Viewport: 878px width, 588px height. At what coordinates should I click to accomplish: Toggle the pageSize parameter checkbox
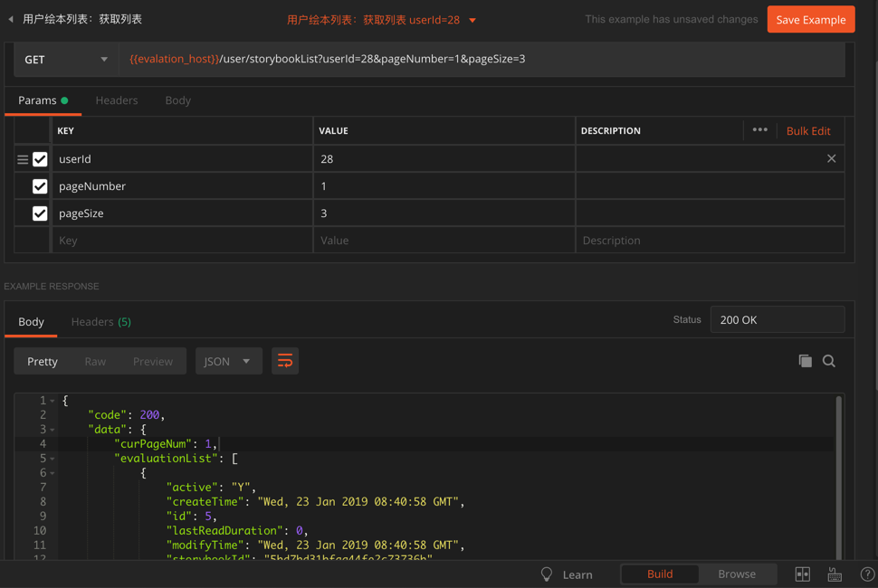coord(40,213)
